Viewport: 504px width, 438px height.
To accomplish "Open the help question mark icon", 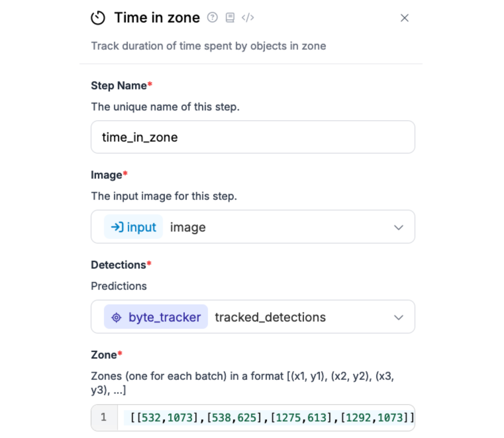I will point(212,17).
